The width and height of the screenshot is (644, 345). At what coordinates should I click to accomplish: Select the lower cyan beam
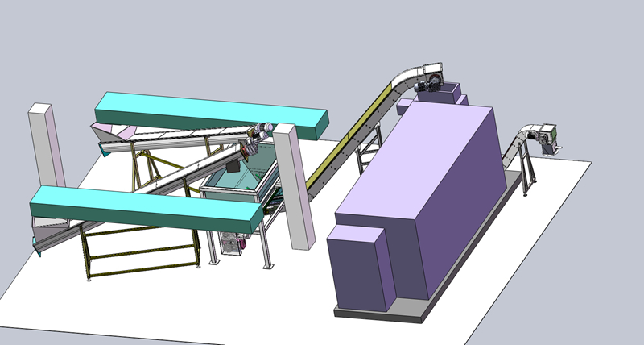[145, 208]
